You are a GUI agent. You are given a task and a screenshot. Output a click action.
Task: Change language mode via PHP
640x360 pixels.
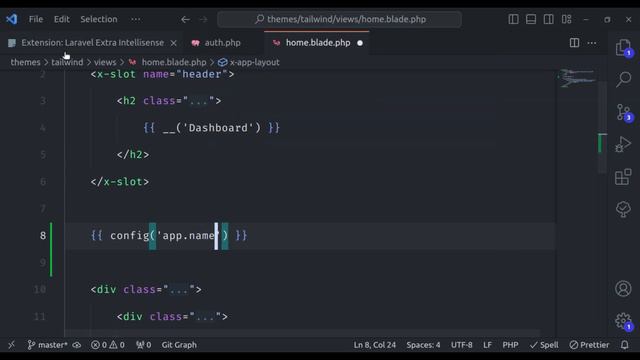(510, 345)
